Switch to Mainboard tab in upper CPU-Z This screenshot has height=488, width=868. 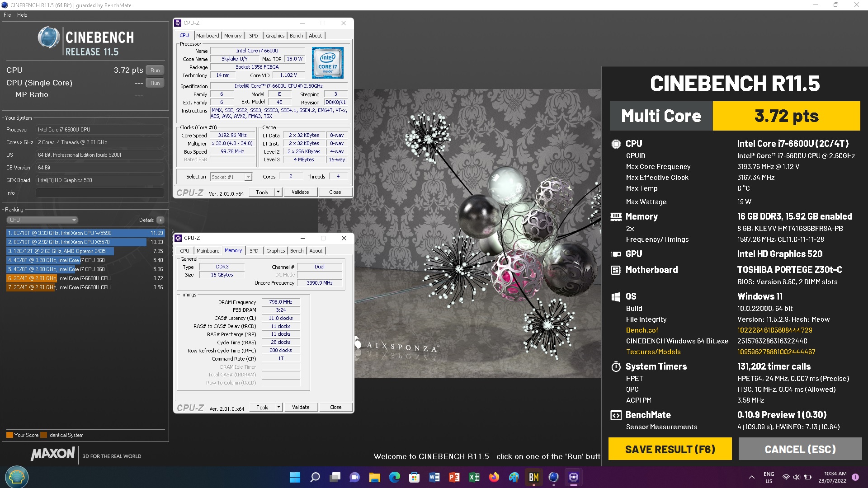(x=208, y=36)
